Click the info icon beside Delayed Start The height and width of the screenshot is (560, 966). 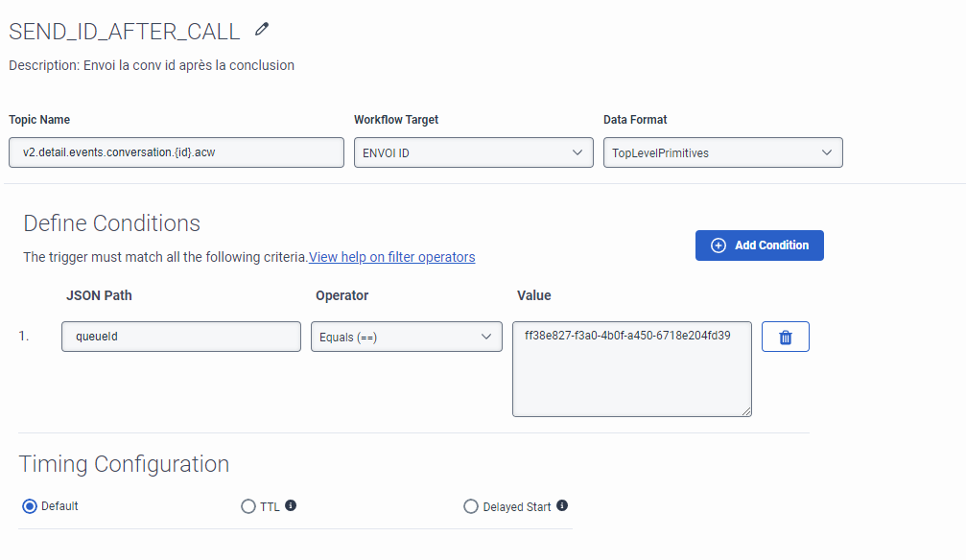pos(562,505)
